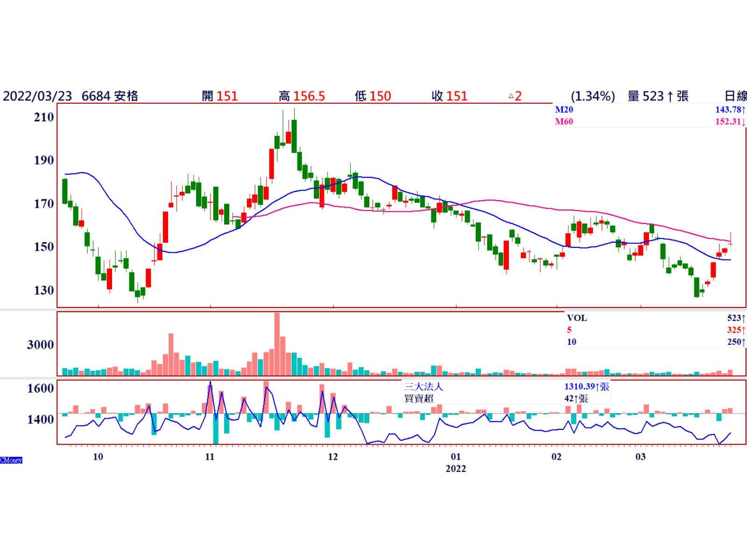Click the M20 moving average legend
Viewport: 747px width, 560px height.
pos(564,110)
